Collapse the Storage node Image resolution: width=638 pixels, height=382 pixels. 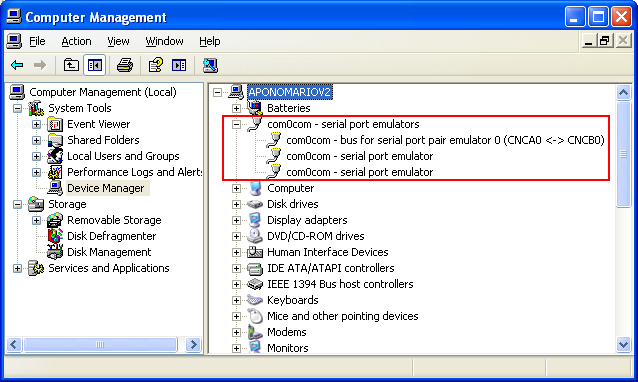point(17,205)
